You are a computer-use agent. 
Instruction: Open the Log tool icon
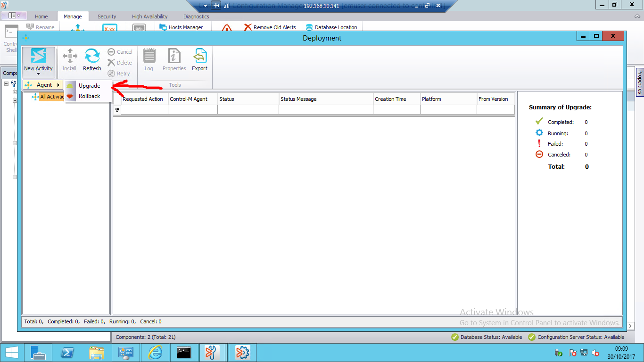point(149,56)
